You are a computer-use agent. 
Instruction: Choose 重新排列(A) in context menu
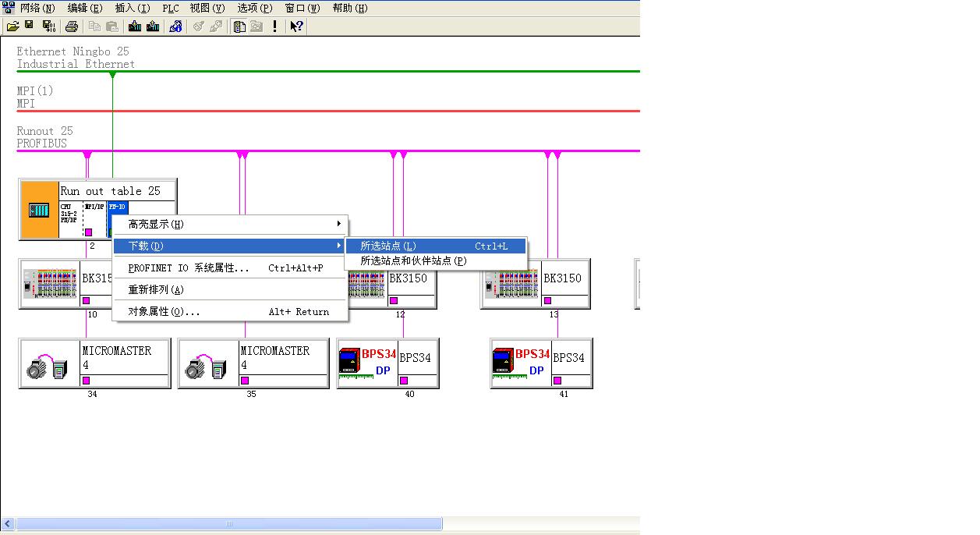coord(229,289)
